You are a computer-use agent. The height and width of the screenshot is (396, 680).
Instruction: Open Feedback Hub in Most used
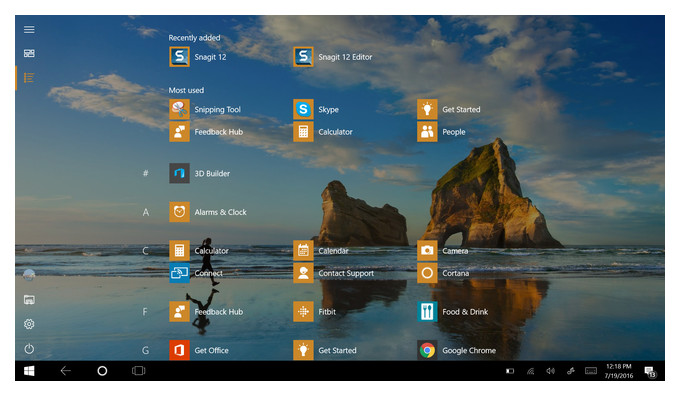pyautogui.click(x=206, y=132)
